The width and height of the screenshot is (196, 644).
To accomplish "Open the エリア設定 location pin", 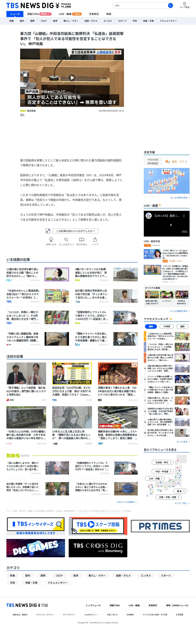I will tap(185, 5).
